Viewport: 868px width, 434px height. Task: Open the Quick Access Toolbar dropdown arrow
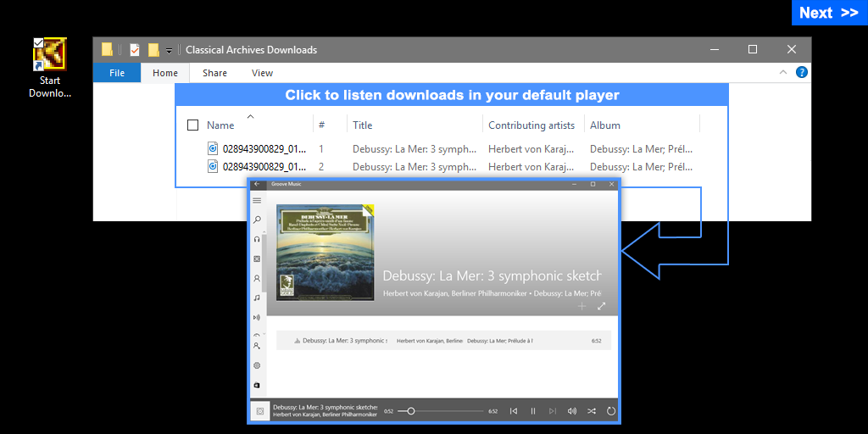click(170, 50)
